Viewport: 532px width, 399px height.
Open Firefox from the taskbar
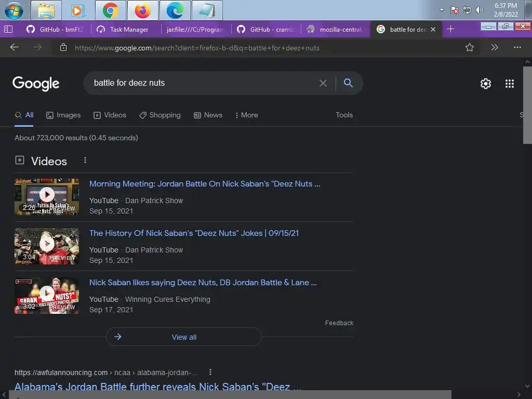(142, 10)
